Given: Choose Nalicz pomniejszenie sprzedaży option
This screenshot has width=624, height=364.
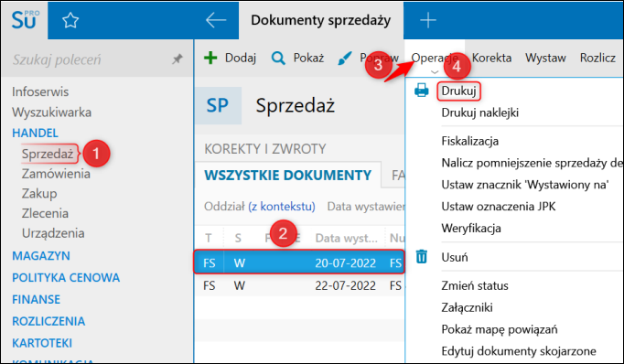Looking at the screenshot, I should 533,163.
